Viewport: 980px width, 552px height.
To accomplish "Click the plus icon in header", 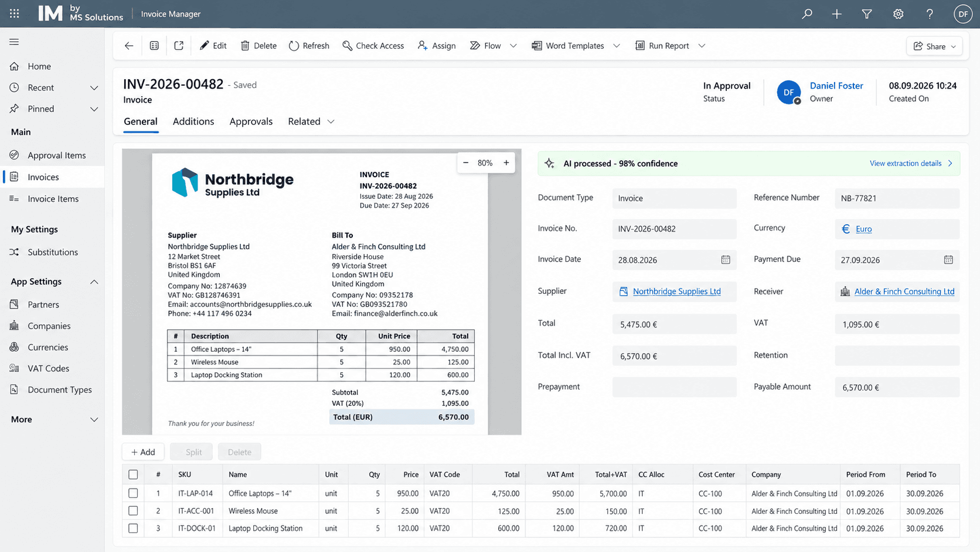I will coord(836,13).
